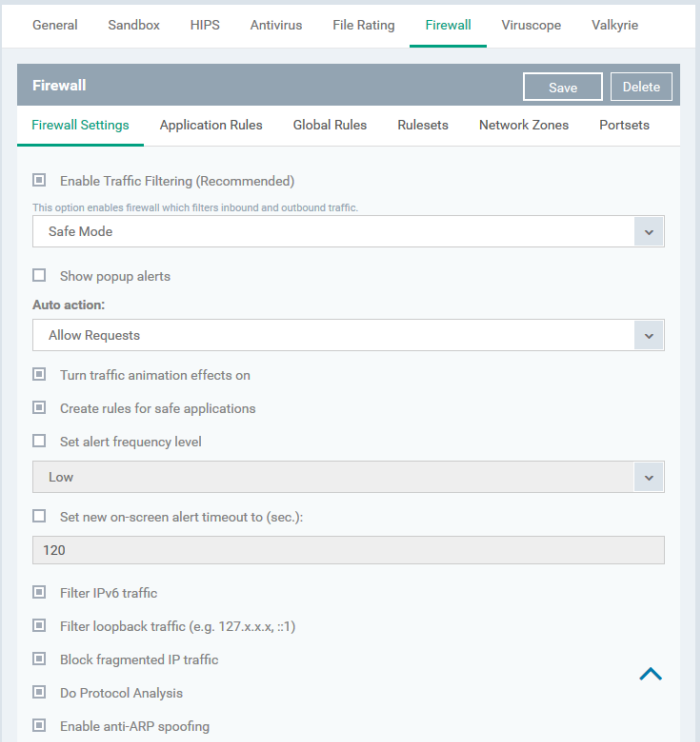Toggle Turn traffic animation effects on

(39, 374)
